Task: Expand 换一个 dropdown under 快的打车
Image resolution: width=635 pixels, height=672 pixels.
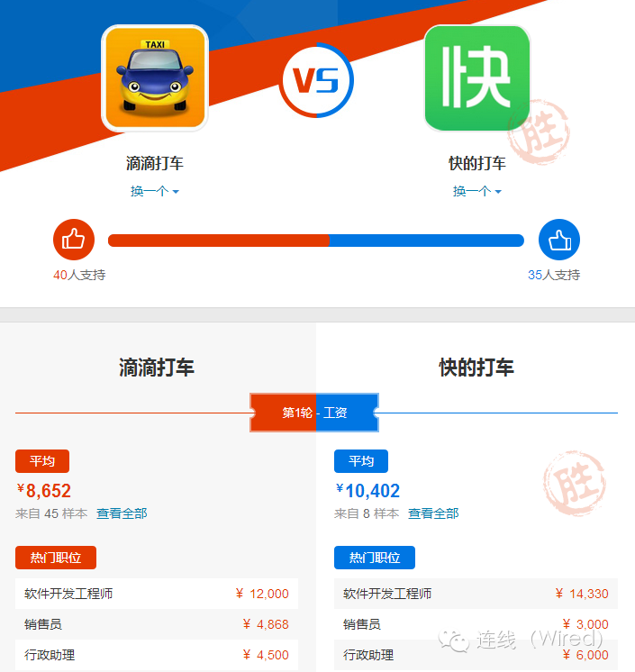Action: (x=476, y=191)
